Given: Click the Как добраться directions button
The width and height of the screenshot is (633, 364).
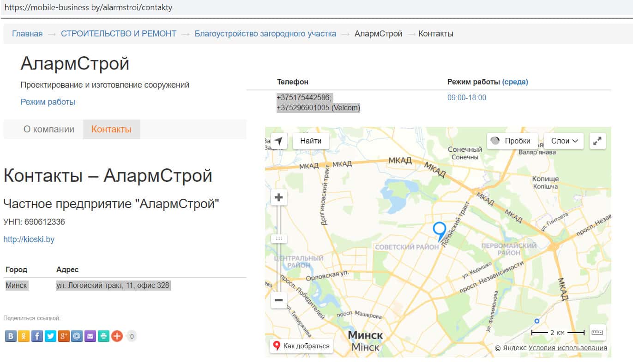Looking at the screenshot, I should pyautogui.click(x=301, y=346).
